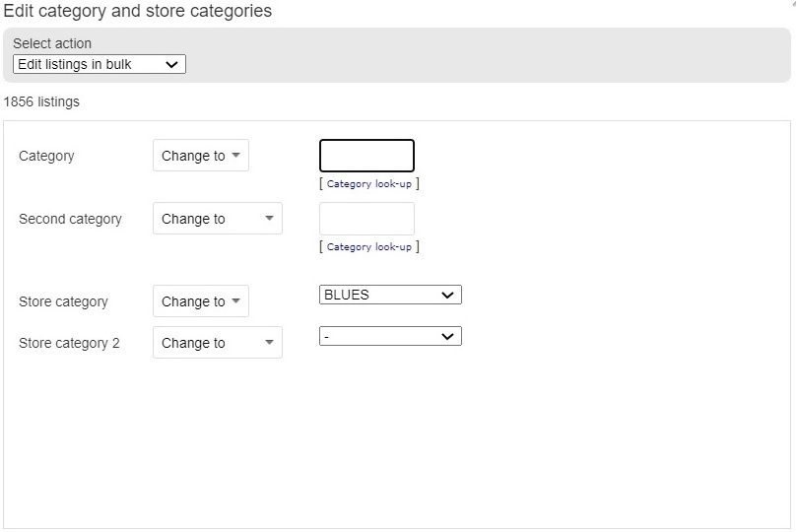Image resolution: width=799 pixels, height=532 pixels.
Task: Click the chevron beside BLUES
Action: click(447, 295)
